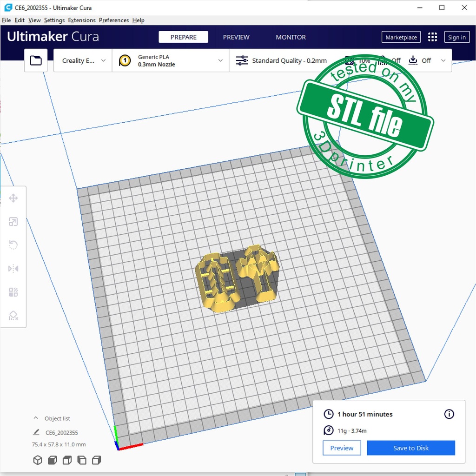Collapse the Object list panel
This screenshot has height=476, width=476.
pos(36,418)
